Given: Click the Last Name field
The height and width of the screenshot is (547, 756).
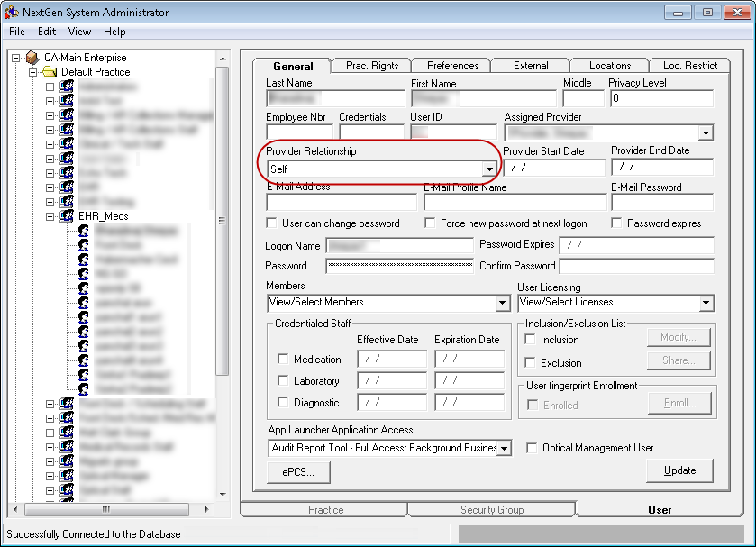Looking at the screenshot, I should 335,98.
